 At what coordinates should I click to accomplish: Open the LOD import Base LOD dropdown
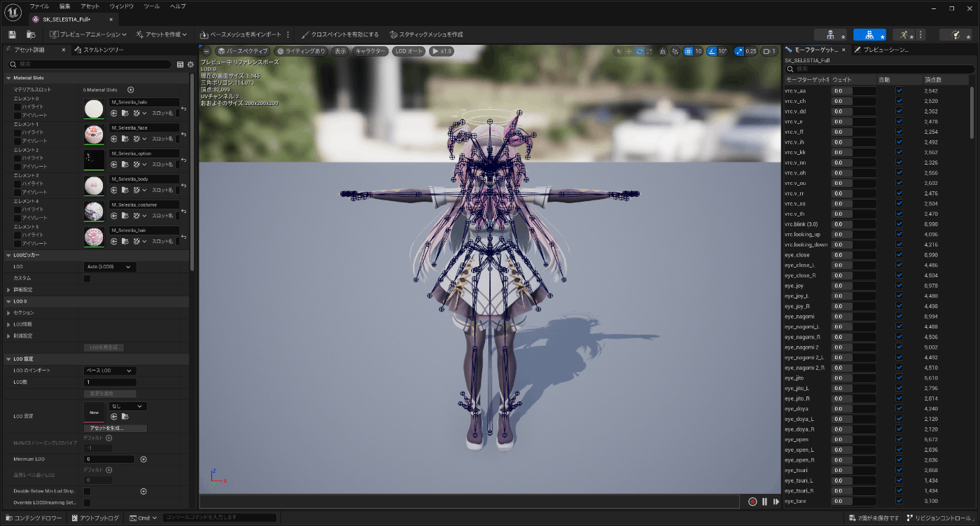tap(110, 371)
